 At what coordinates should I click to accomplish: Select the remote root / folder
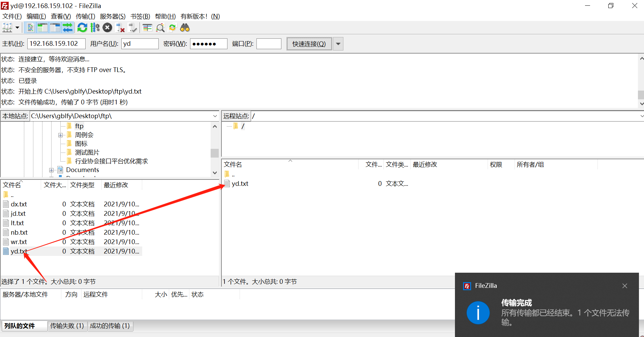[x=243, y=126]
